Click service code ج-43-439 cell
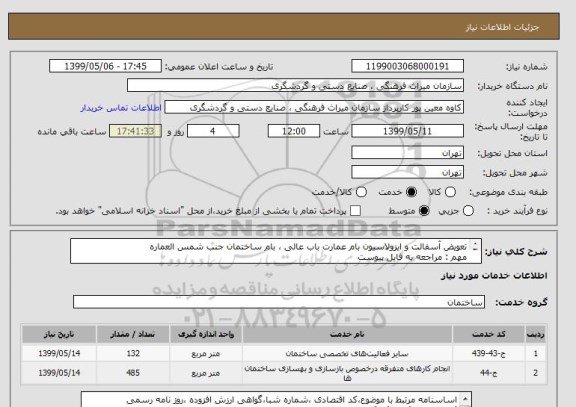The image size is (576, 407). click(489, 353)
